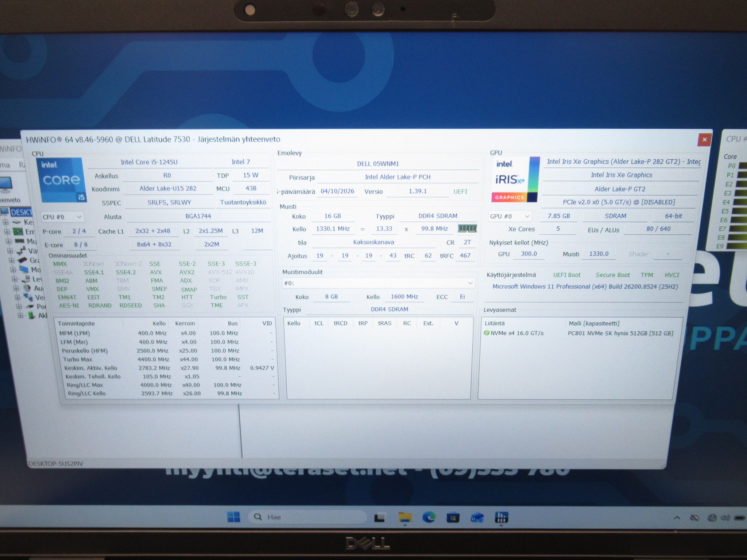Click the HWiNFO taskbar icon
The image size is (747, 560).
click(501, 517)
